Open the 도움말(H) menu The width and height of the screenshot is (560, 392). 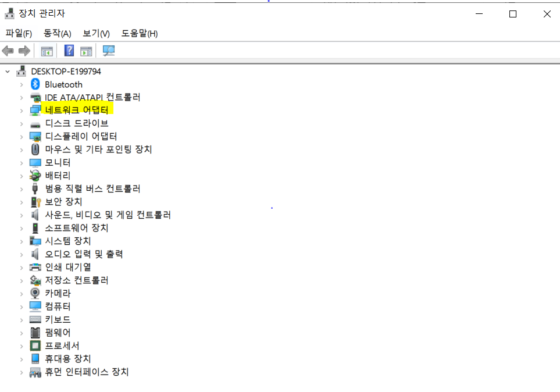coord(140,33)
